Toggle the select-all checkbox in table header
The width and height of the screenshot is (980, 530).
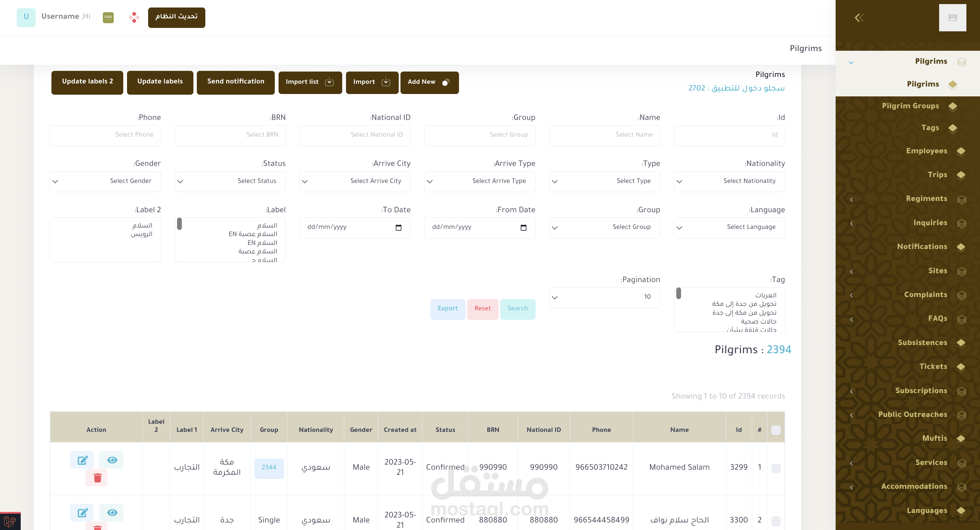[775, 430]
